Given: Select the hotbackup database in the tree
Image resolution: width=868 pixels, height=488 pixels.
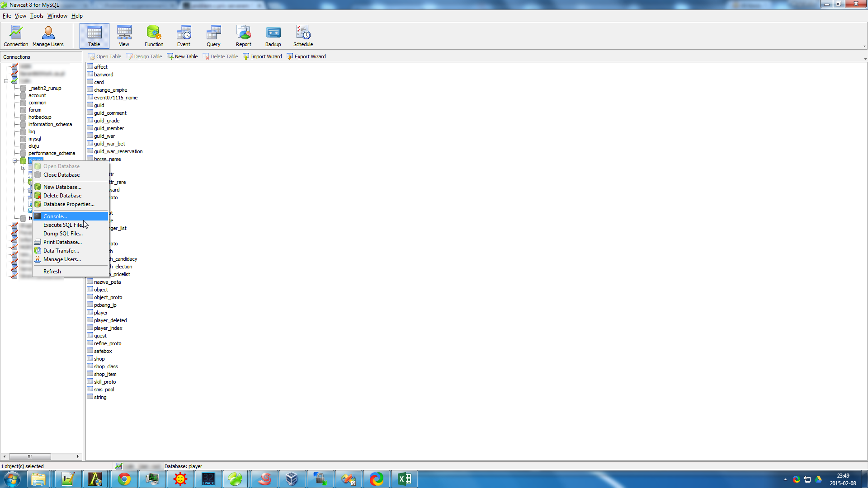Looking at the screenshot, I should (40, 117).
